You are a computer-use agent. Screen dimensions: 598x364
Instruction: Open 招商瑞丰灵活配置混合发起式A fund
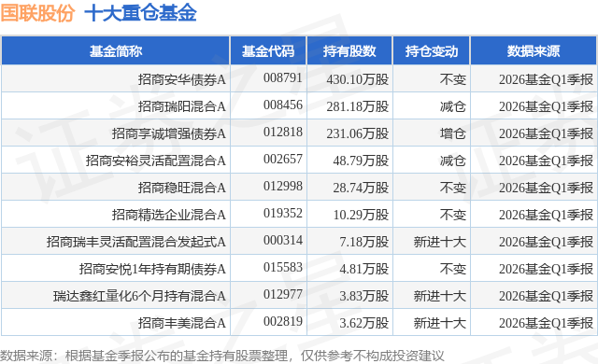pos(136,242)
